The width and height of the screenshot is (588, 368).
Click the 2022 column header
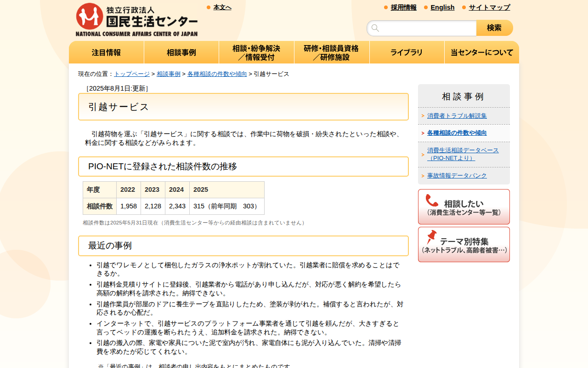(x=129, y=190)
